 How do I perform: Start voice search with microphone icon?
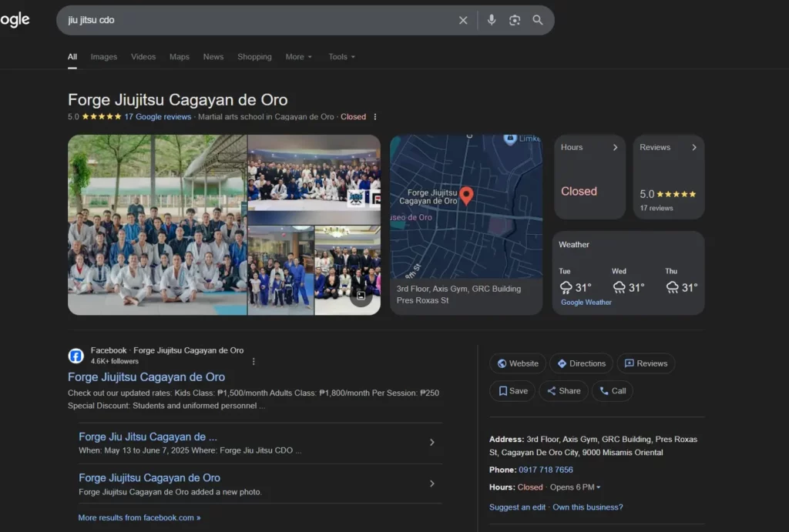[x=492, y=20]
